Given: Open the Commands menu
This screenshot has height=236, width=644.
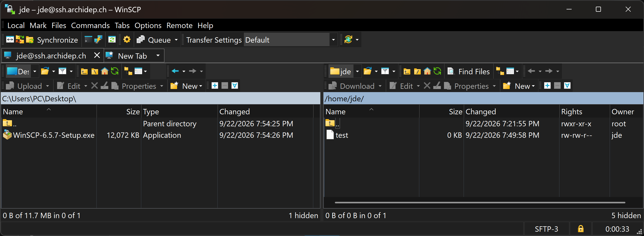Looking at the screenshot, I should 90,26.
